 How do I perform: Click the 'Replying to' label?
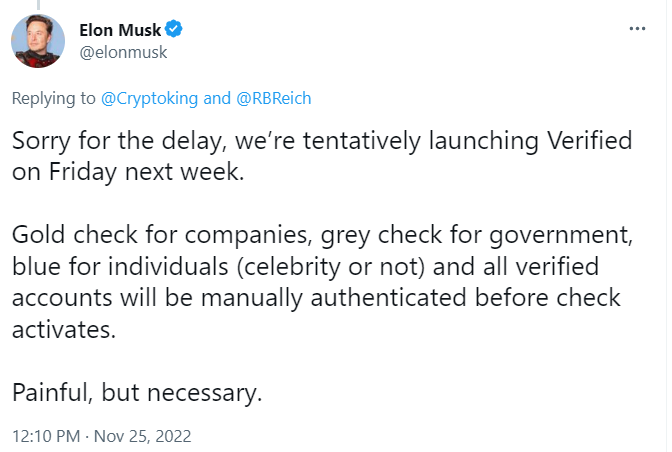[x=54, y=99]
